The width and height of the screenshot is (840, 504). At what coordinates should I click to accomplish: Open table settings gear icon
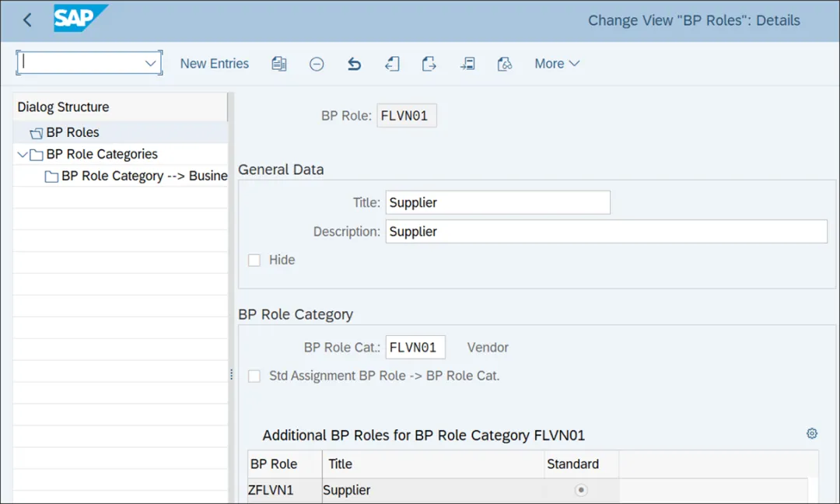point(812,433)
